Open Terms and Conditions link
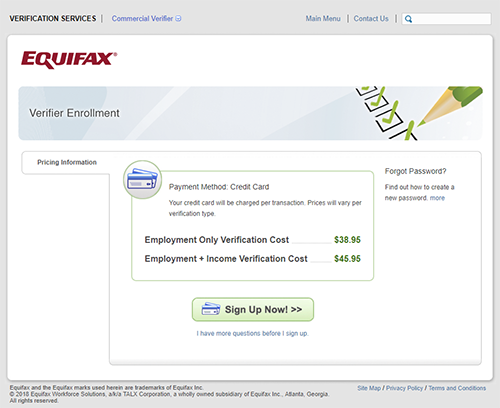Viewport: 500px width, 408px height. (x=457, y=388)
